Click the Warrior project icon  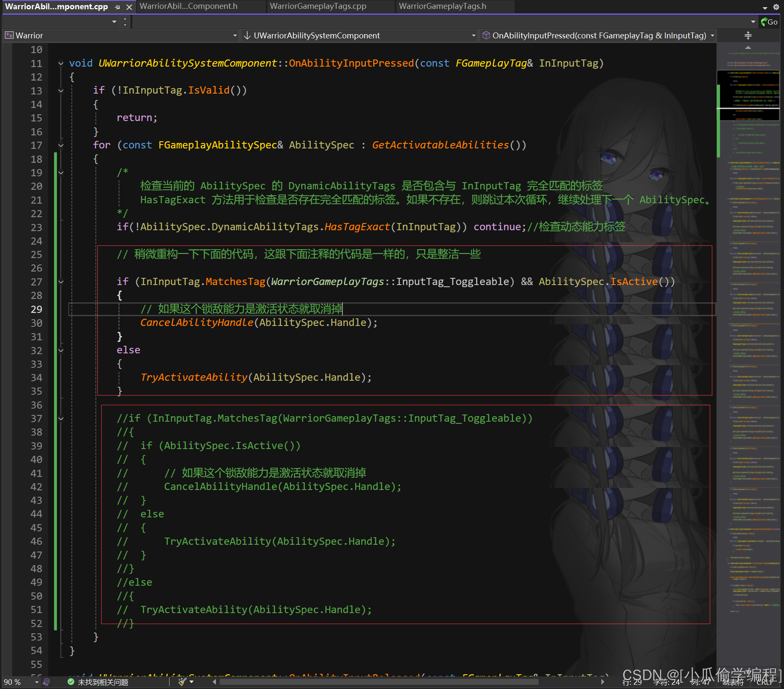point(9,35)
